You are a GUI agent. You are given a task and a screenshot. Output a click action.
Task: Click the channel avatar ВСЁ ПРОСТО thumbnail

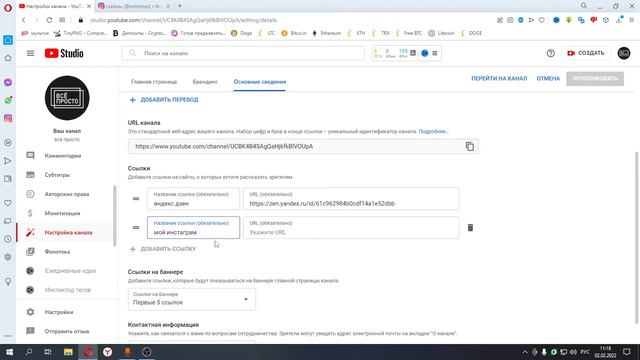point(67,98)
